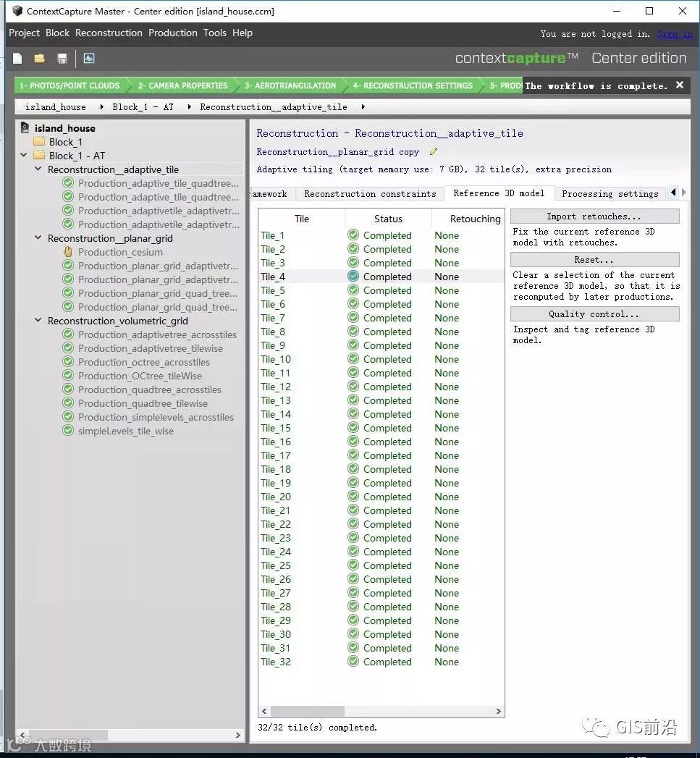Click the Save project disk icon

point(62,59)
